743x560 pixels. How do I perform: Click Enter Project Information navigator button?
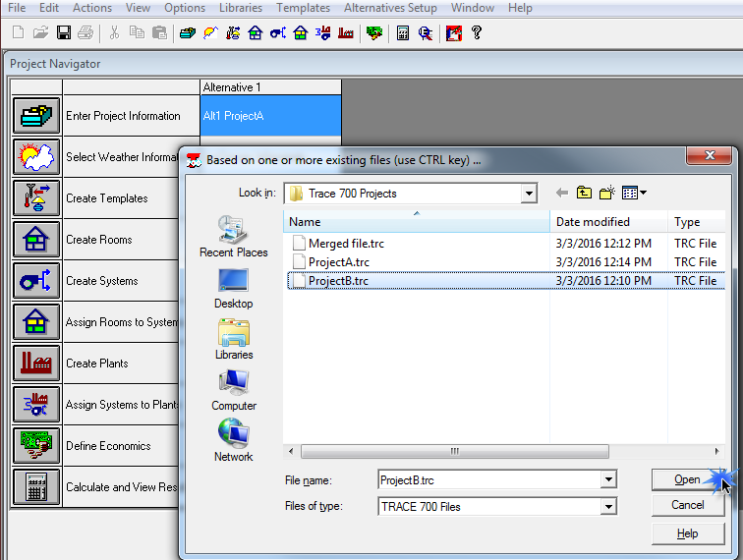tap(36, 115)
